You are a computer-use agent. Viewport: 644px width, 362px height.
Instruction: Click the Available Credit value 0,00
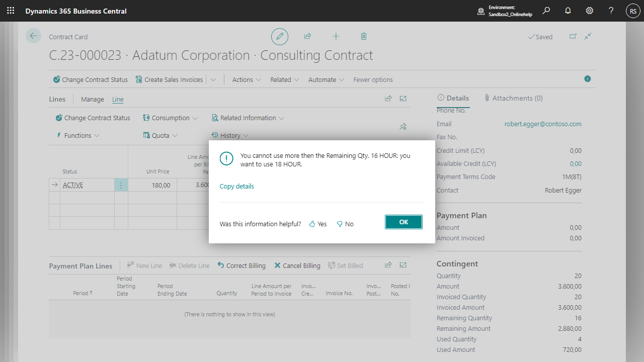(576, 163)
